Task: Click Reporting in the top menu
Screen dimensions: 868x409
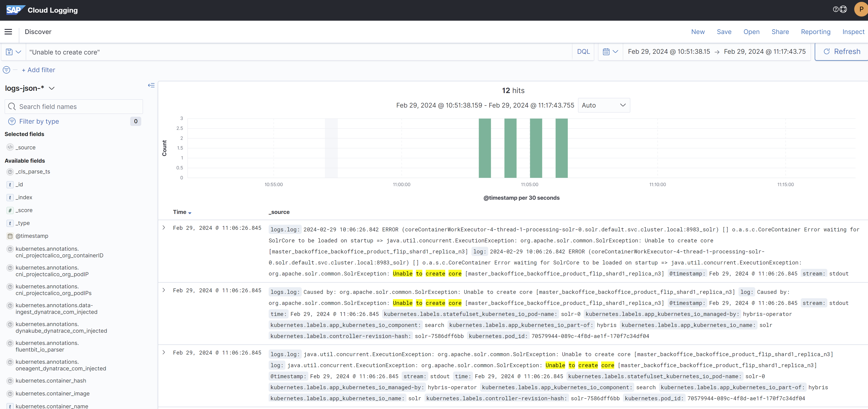Action: (x=815, y=32)
